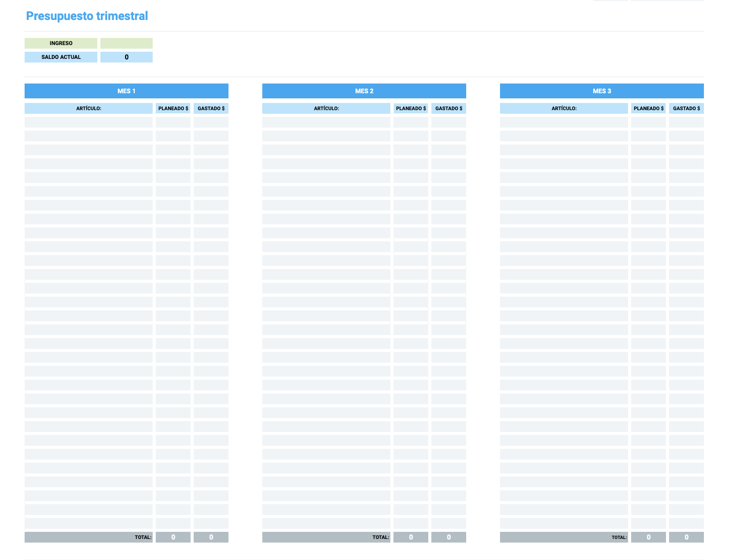This screenshot has height=560, width=729.
Task: Select the MES 3 header
Action: (602, 91)
